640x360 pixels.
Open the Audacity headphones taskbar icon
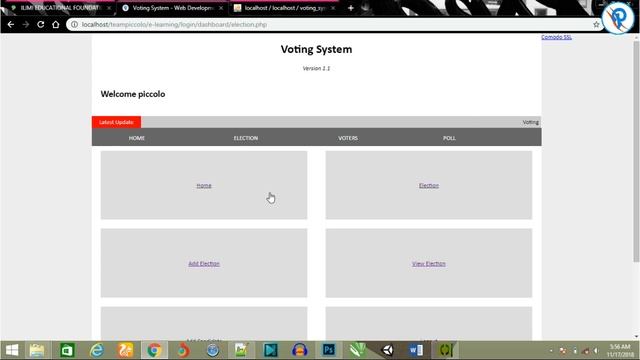point(300,350)
